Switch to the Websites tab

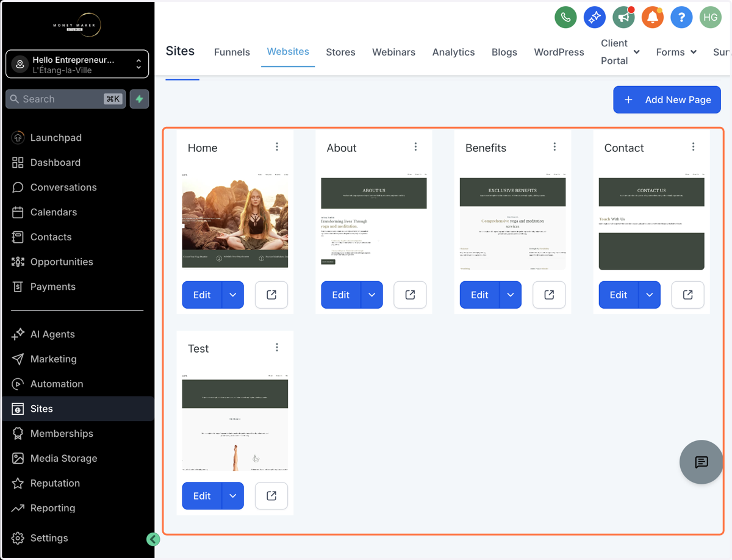[288, 52]
